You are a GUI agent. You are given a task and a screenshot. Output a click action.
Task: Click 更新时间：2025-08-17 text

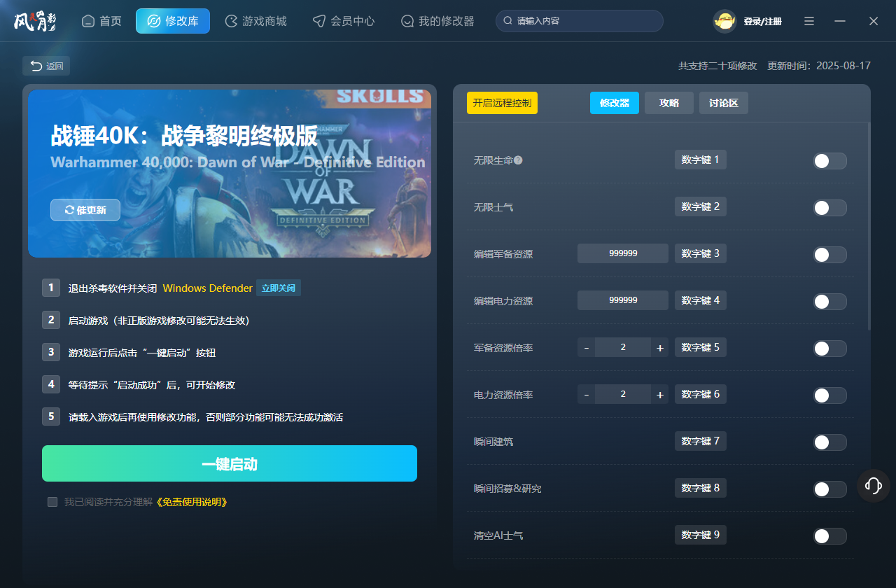coord(819,66)
